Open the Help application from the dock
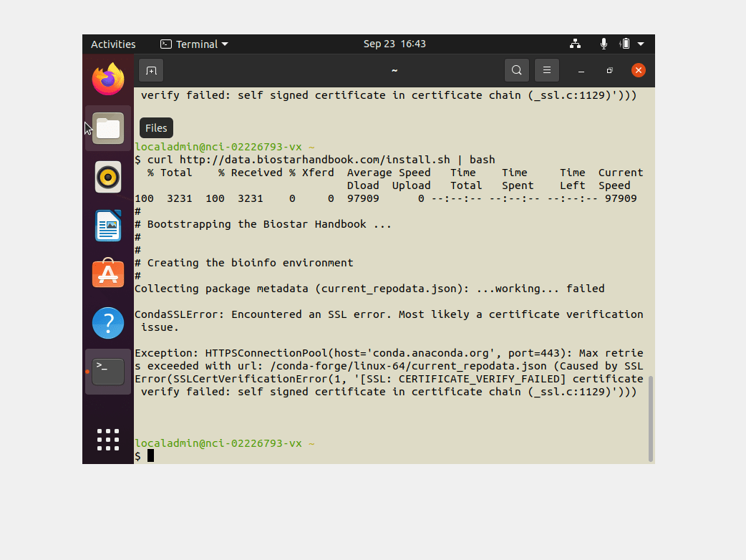746x560 pixels. (108, 322)
